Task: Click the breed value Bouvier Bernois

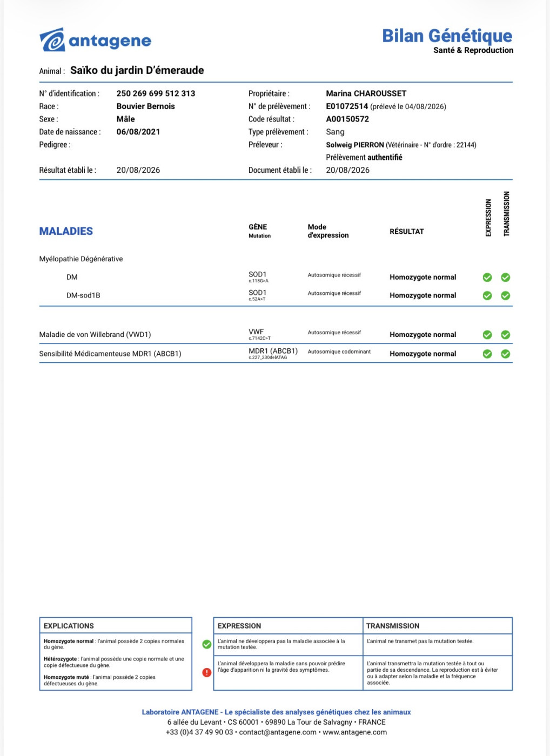Action: click(x=146, y=106)
